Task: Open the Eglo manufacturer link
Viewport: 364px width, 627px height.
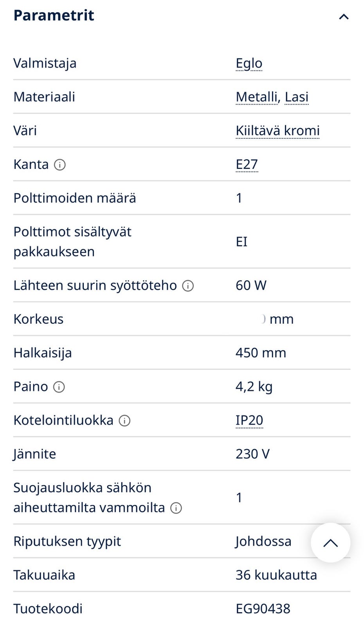Action: click(x=249, y=63)
